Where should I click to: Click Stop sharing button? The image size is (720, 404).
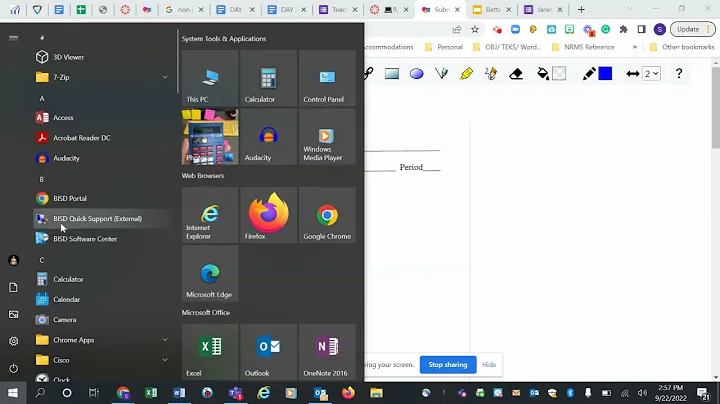[x=448, y=365]
